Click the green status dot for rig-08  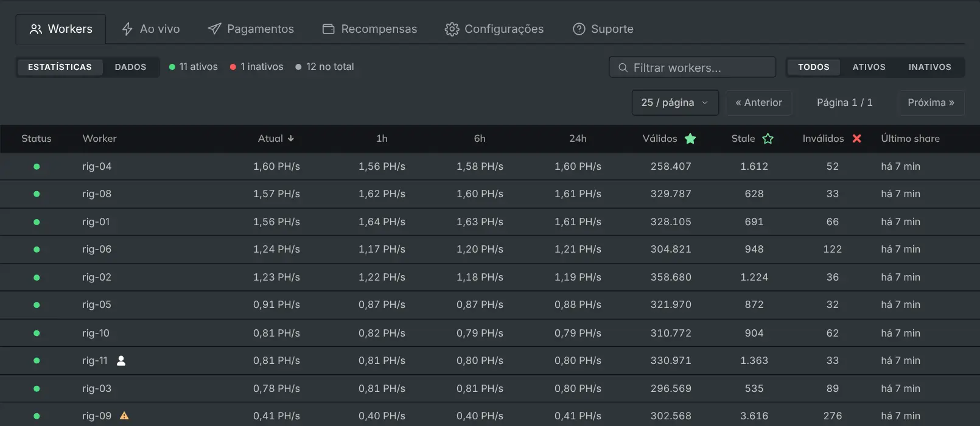[37, 194]
